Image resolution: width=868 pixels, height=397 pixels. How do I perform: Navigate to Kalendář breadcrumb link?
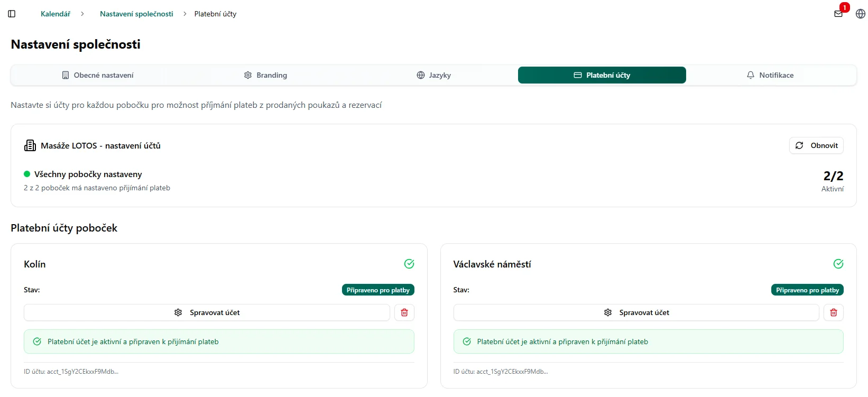click(x=56, y=14)
